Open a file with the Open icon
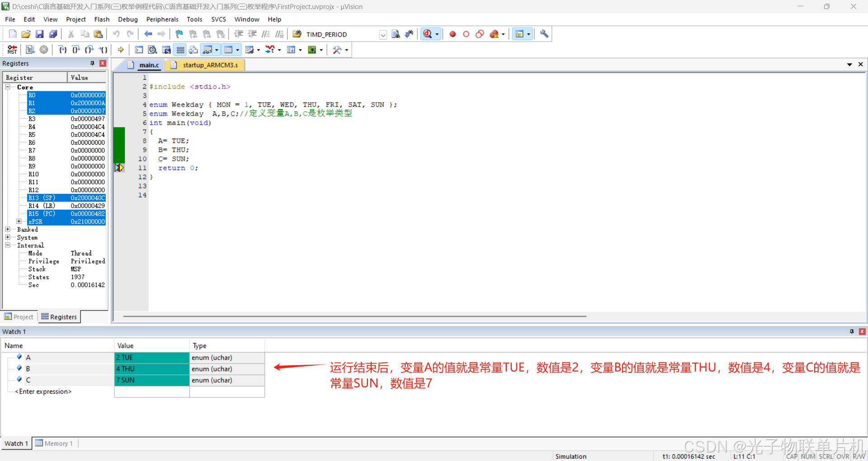The width and height of the screenshot is (868, 461). [26, 34]
